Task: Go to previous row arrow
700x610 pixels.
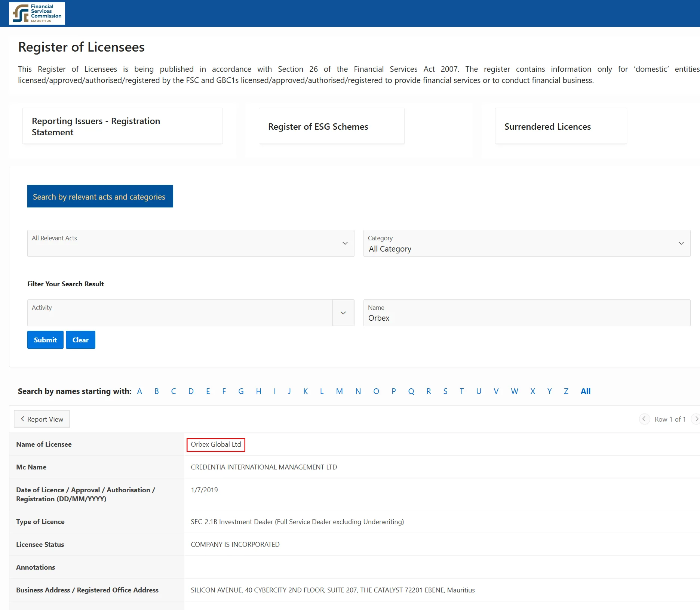Action: pyautogui.click(x=644, y=419)
